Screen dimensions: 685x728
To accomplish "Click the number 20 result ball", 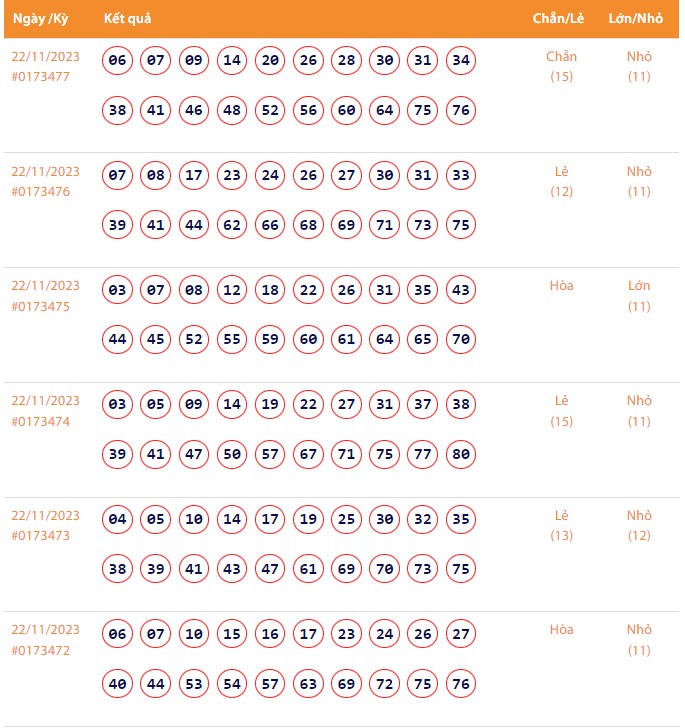I will click(x=270, y=60).
